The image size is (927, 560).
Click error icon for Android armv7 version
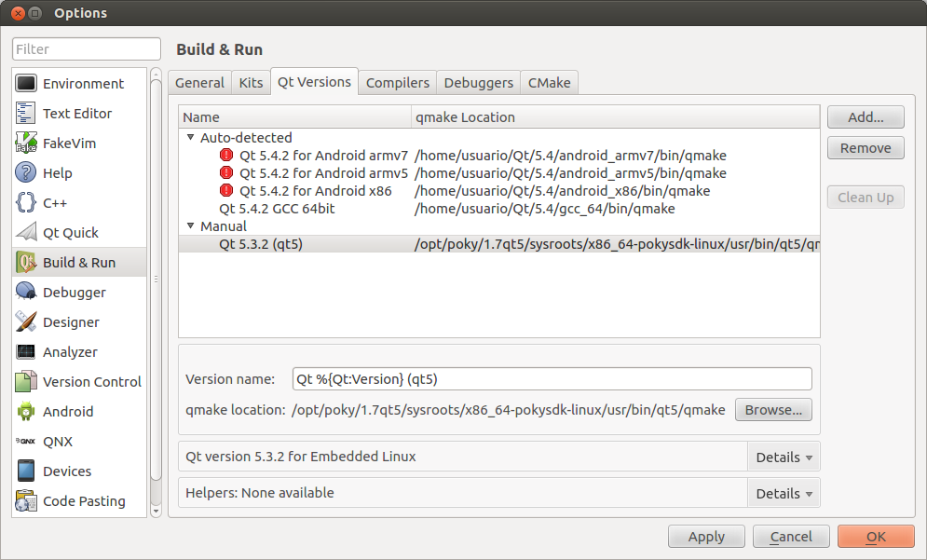(x=226, y=156)
